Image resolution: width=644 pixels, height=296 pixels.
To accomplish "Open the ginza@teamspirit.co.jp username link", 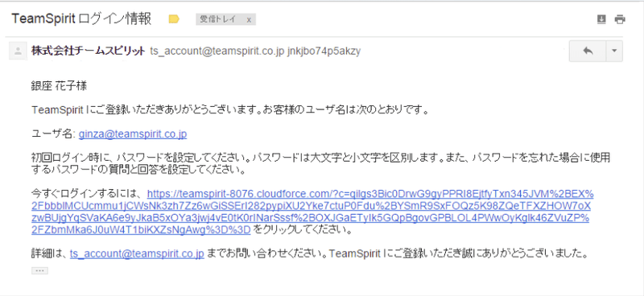I will tap(133, 134).
